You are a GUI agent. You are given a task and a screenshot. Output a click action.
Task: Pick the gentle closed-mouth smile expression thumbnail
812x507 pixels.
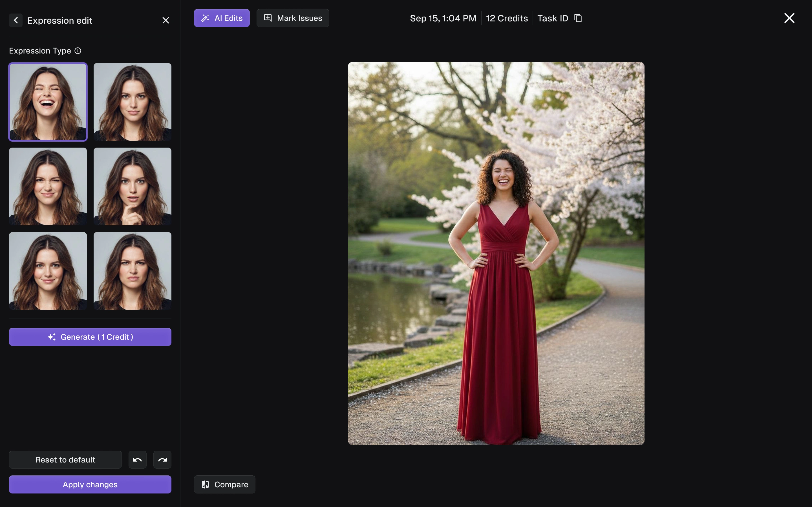click(48, 271)
